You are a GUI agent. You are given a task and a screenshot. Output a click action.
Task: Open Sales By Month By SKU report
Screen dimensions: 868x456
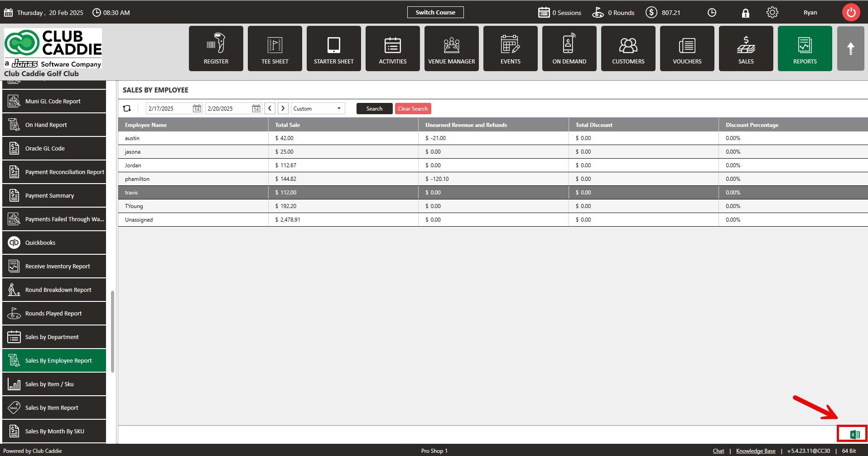pos(54,431)
